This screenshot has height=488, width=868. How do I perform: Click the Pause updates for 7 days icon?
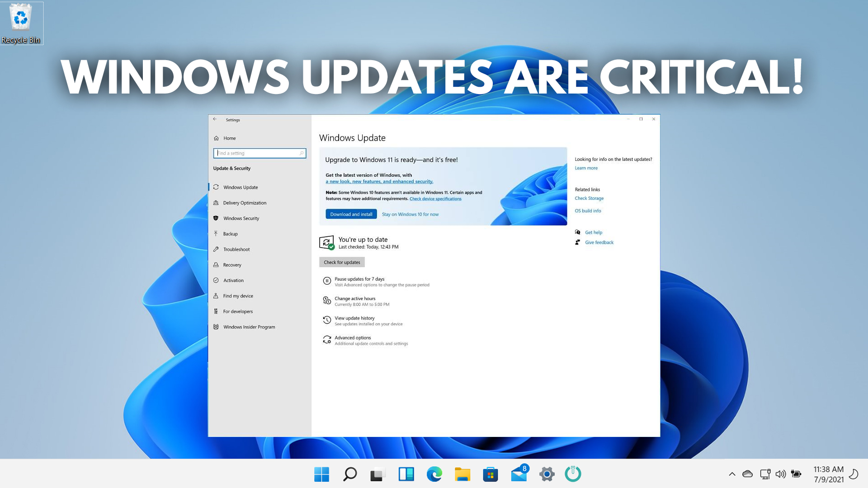[327, 281]
